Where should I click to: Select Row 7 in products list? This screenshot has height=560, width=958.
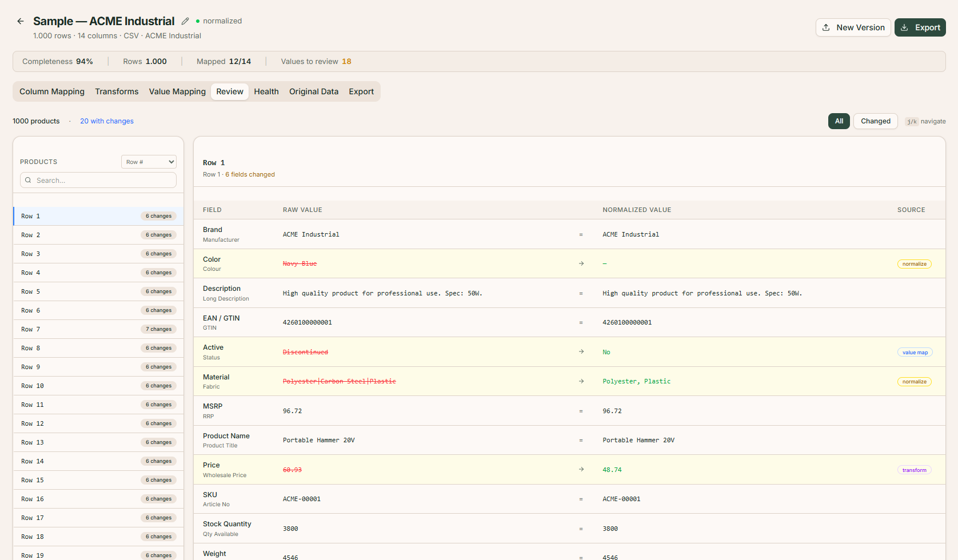point(98,329)
